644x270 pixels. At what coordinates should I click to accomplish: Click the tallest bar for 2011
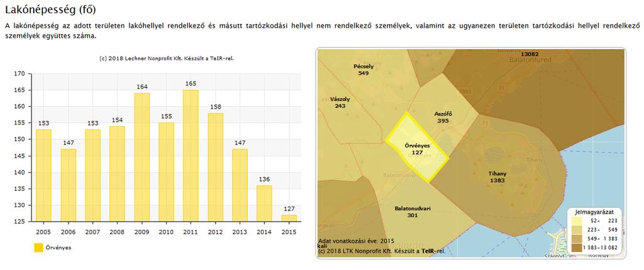pos(191,156)
